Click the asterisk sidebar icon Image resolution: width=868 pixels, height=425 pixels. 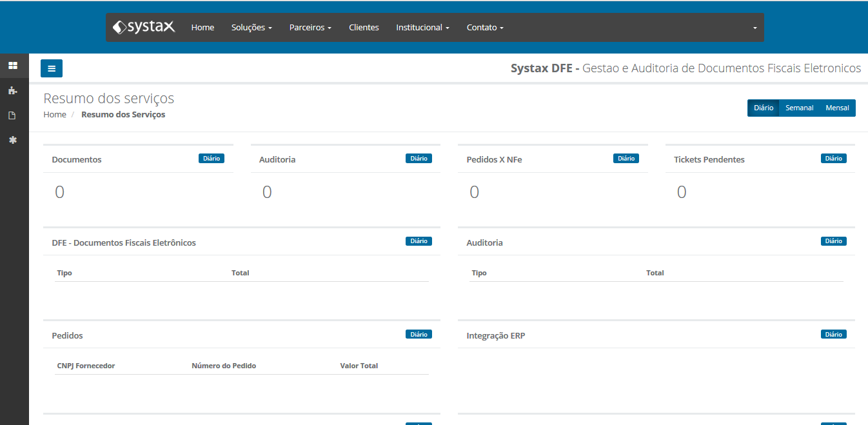pyautogui.click(x=12, y=140)
